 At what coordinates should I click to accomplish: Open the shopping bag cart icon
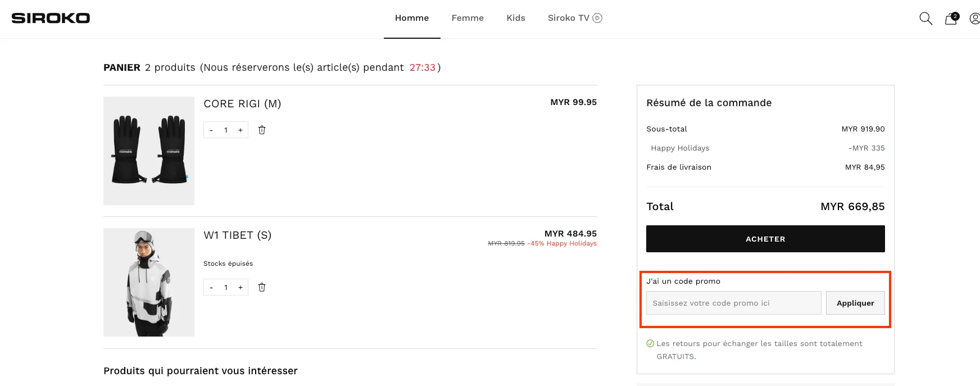click(951, 19)
